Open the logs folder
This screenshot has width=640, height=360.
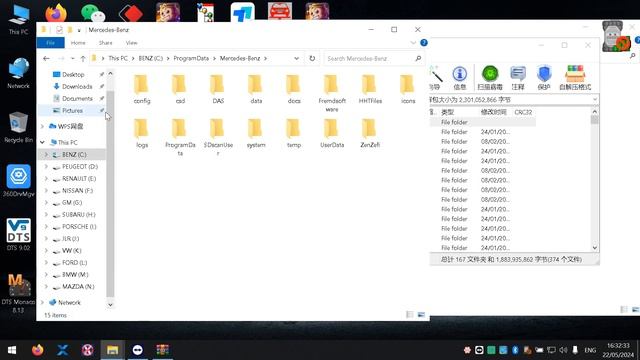(x=142, y=133)
